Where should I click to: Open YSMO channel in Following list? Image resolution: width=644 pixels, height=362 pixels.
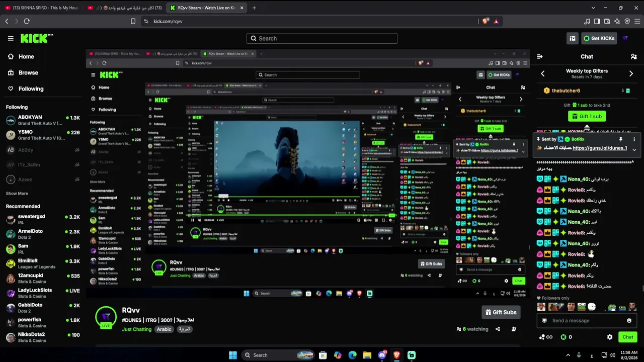pos(43,135)
